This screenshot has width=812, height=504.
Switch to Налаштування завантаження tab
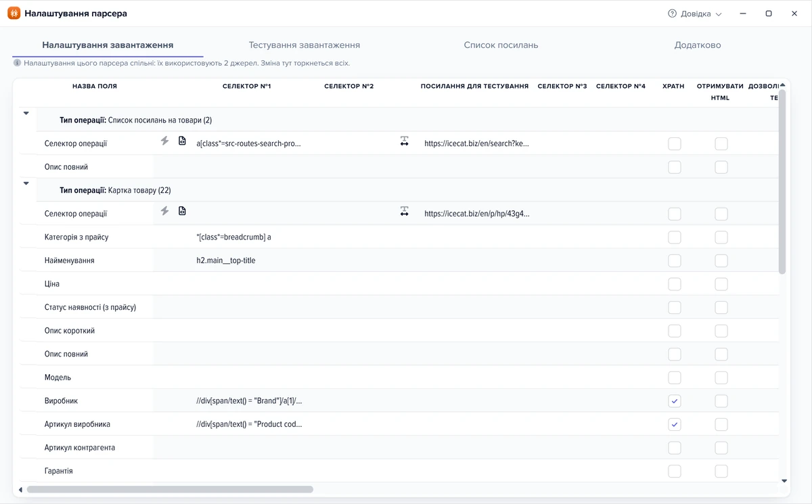(108, 45)
